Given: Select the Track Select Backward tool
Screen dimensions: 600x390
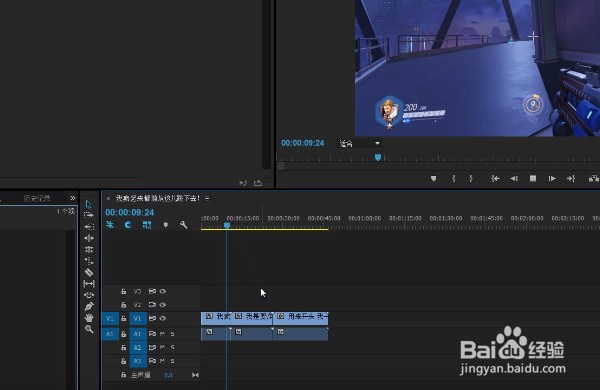Looking at the screenshot, I should [89, 227].
